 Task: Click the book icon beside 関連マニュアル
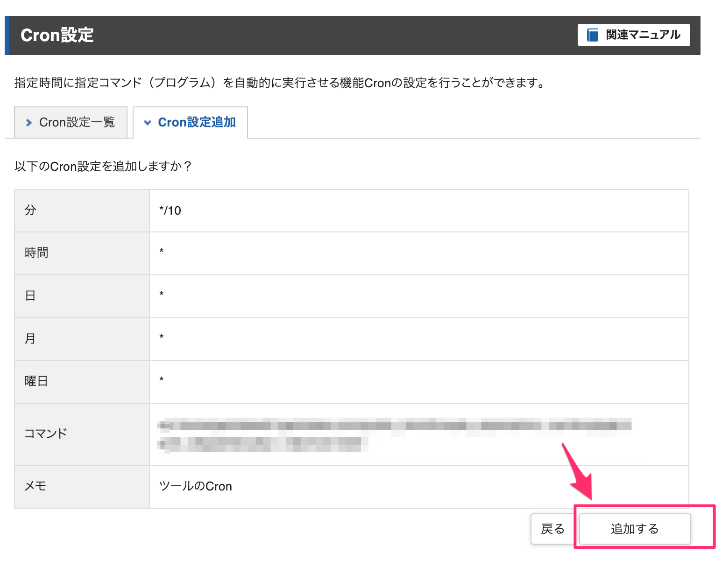click(x=592, y=35)
